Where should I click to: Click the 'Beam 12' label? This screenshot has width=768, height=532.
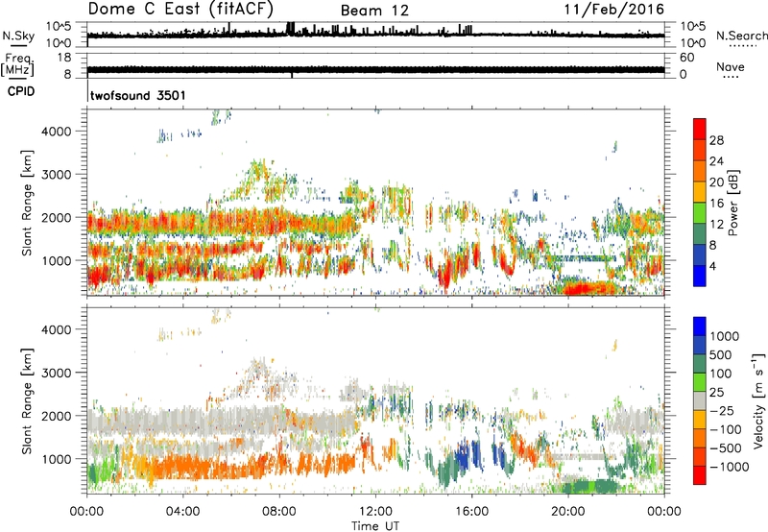[374, 11]
